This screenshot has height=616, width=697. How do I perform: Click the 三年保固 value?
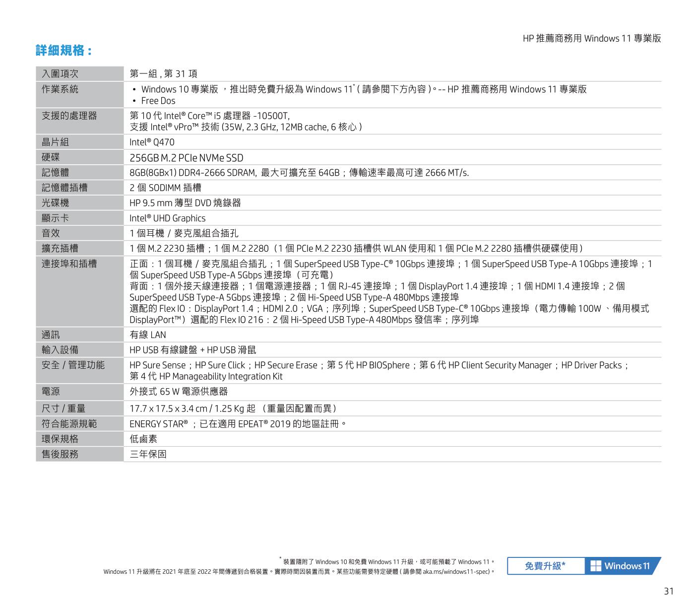tap(148, 454)
